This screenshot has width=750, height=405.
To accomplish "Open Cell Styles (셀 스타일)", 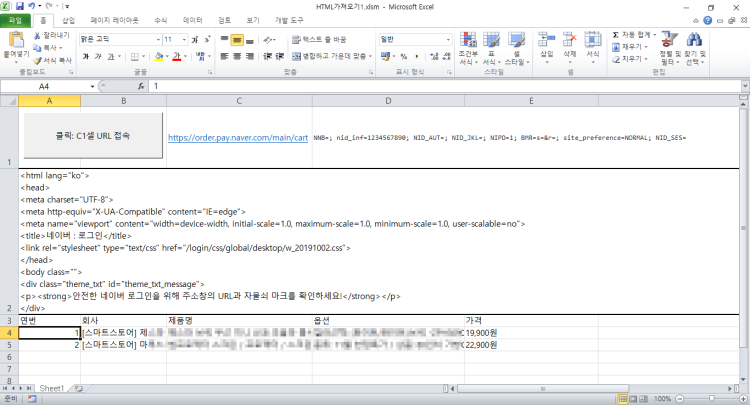I will (x=517, y=48).
